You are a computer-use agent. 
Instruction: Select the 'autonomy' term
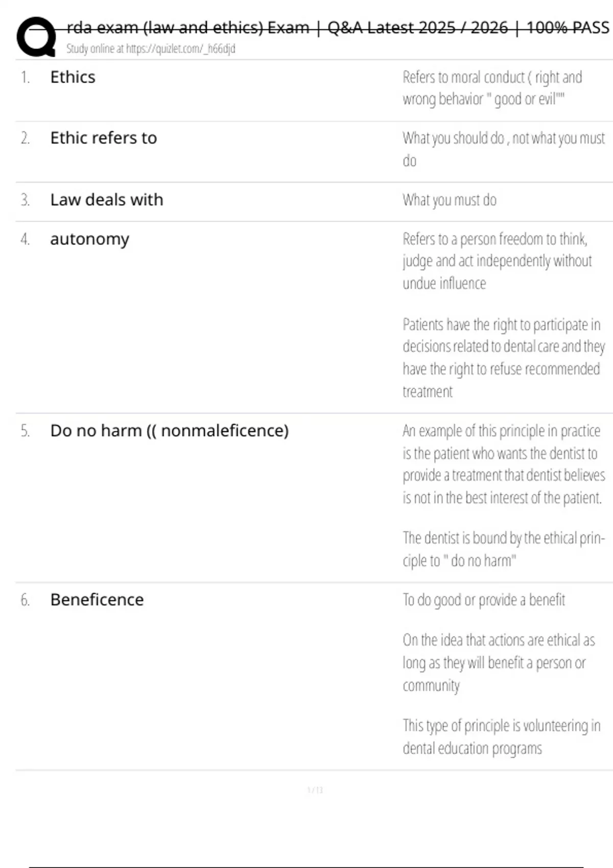coord(89,239)
